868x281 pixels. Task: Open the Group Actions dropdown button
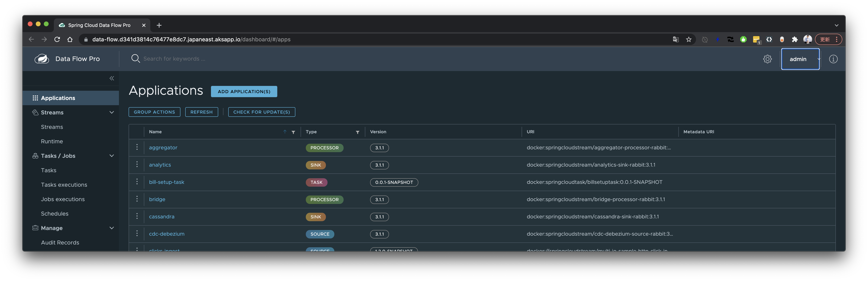click(x=154, y=112)
